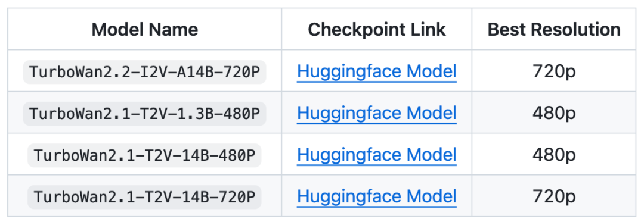
Task: Click the 720p cell in the T2V-14B-720P row
Action: (554, 196)
